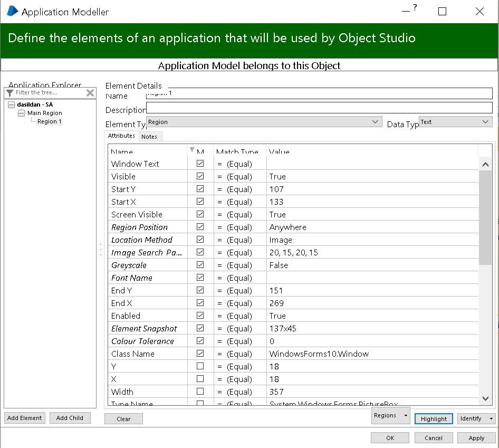Viewport: 499px width, 448px height.
Task: Toggle the Greyscale match checkbox
Action: [200, 265]
